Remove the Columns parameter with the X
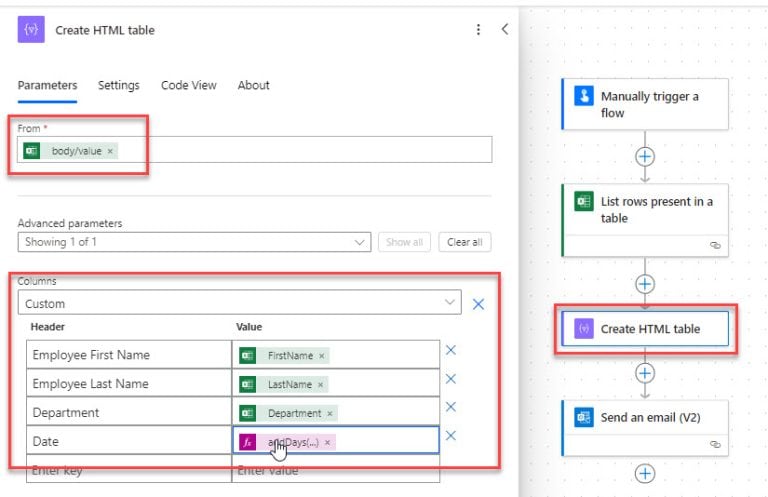The height and width of the screenshot is (497, 768). tap(479, 304)
